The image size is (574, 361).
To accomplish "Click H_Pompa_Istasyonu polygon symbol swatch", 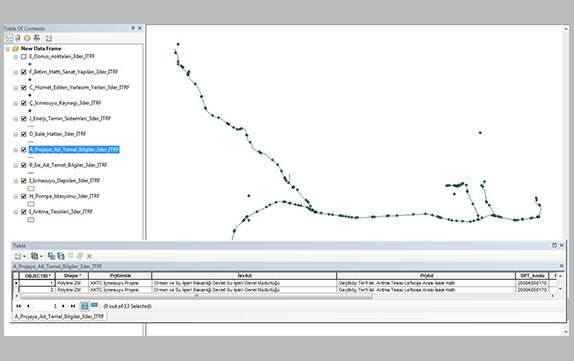I will click(x=31, y=204).
